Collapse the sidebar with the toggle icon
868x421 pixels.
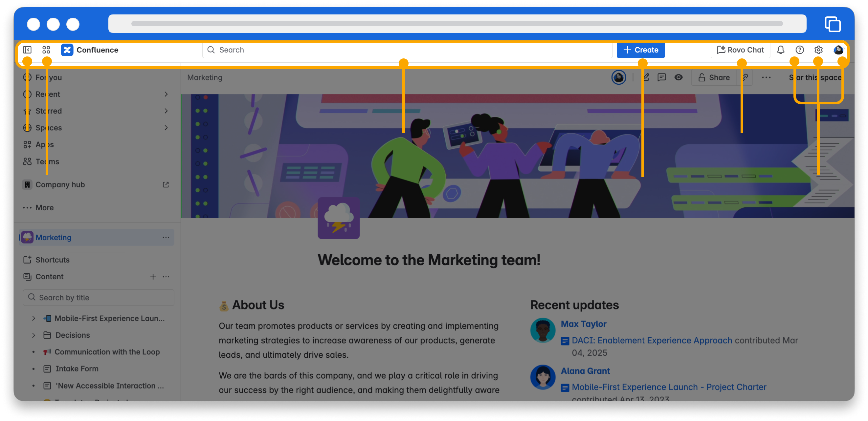(27, 50)
